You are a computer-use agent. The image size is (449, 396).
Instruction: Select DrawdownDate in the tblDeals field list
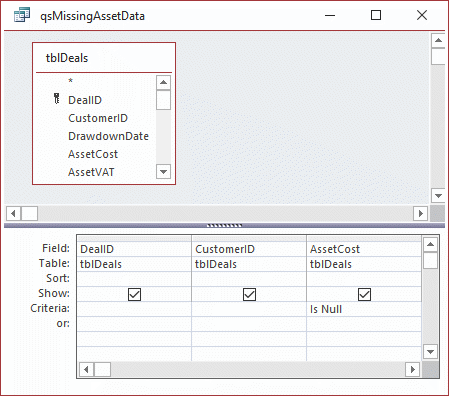108,136
